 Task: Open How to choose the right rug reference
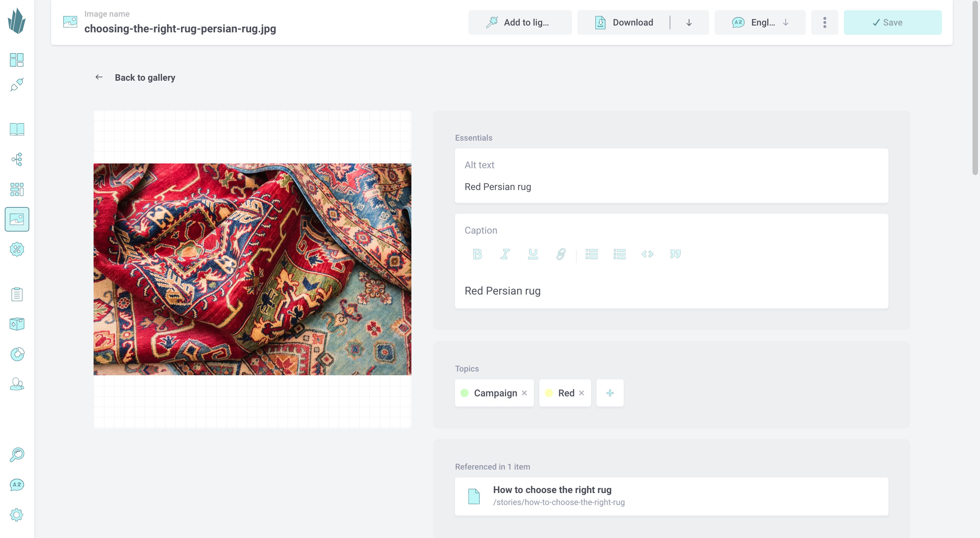(671, 496)
